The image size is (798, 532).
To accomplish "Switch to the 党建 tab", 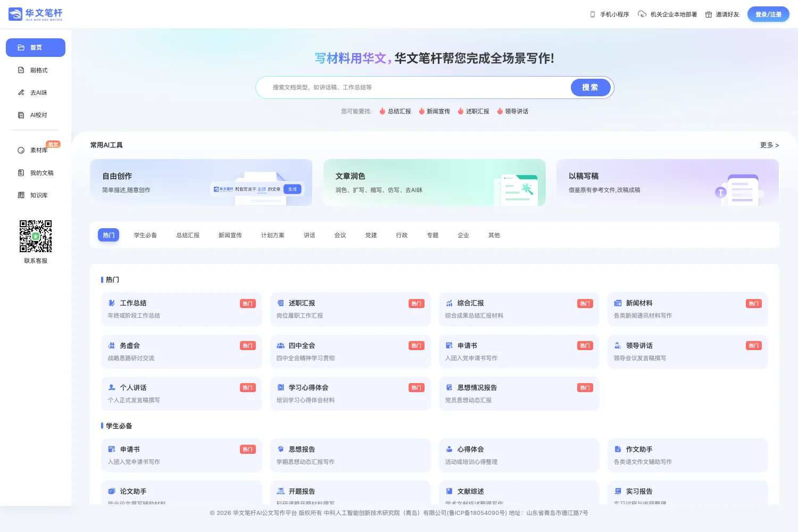I will tap(371, 235).
